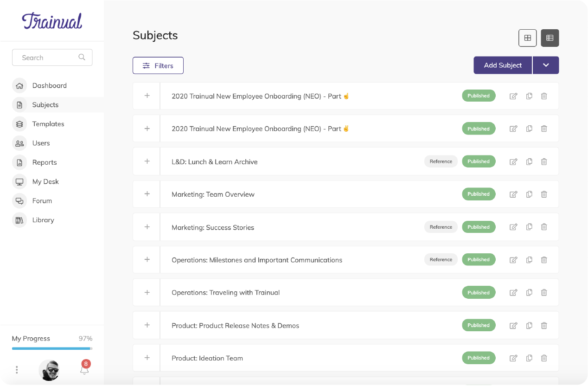Image resolution: width=588 pixels, height=386 pixels.
Task: Click the My Progress bar
Action: [x=52, y=348]
